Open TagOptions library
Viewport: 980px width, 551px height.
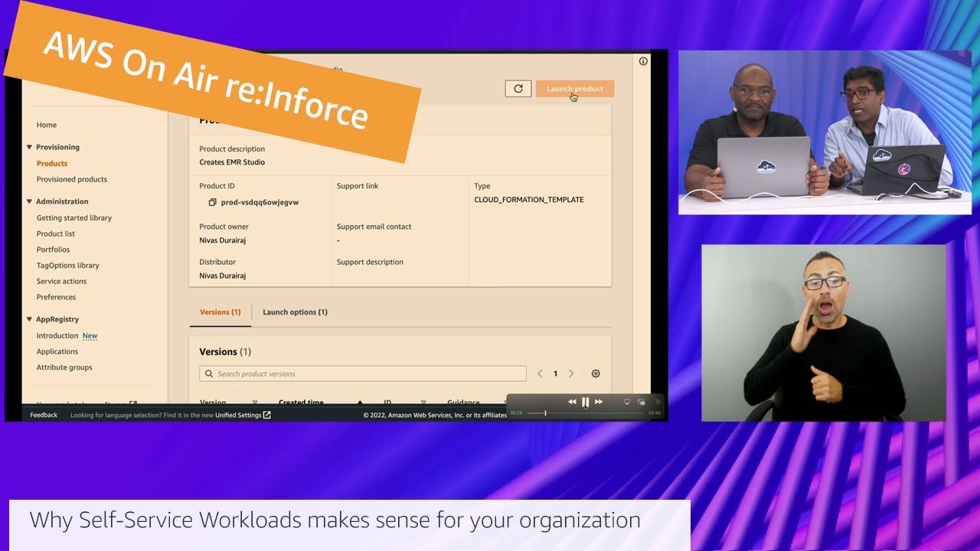pyautogui.click(x=68, y=266)
